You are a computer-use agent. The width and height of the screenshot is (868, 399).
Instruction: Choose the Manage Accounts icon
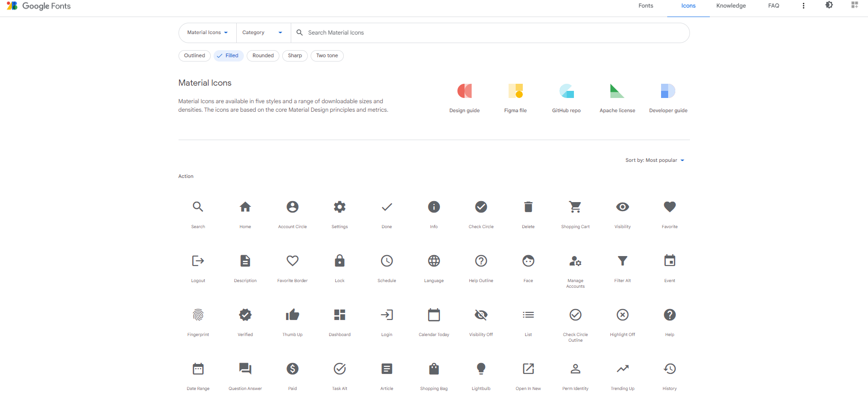click(575, 261)
